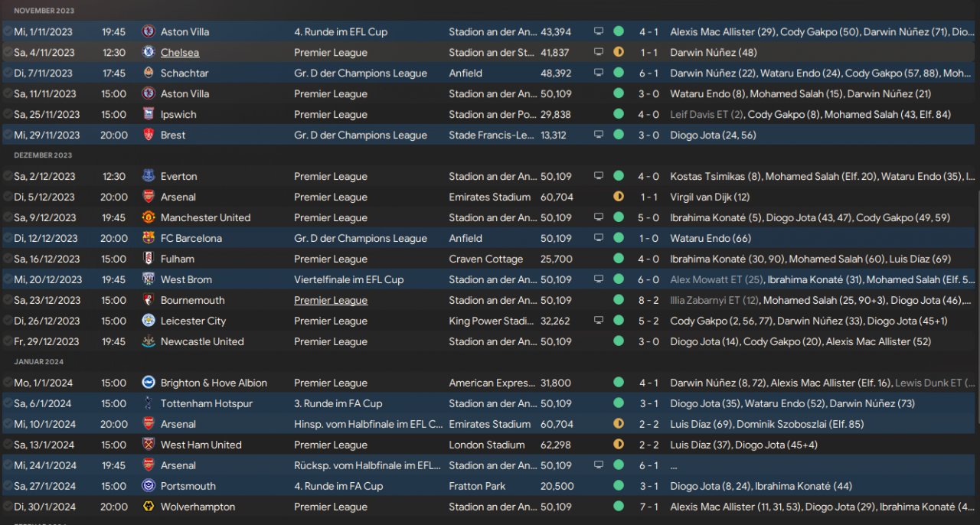Open the underlined Premier League link on the Bournemouth row
The image size is (980, 525).
coord(331,301)
